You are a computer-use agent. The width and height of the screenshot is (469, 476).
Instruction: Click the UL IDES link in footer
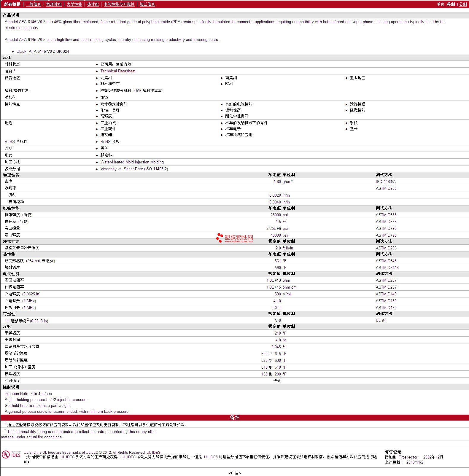pyautogui.click(x=153, y=453)
